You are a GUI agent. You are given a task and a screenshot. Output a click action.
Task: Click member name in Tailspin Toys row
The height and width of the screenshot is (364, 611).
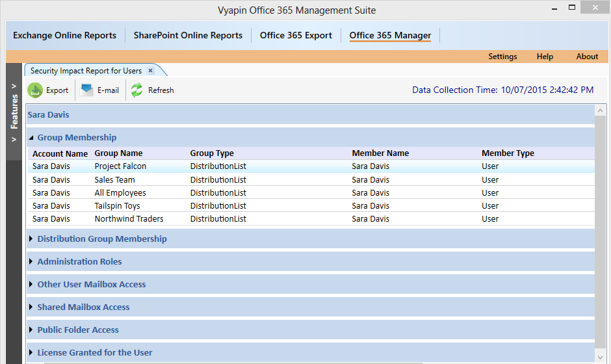(370, 206)
